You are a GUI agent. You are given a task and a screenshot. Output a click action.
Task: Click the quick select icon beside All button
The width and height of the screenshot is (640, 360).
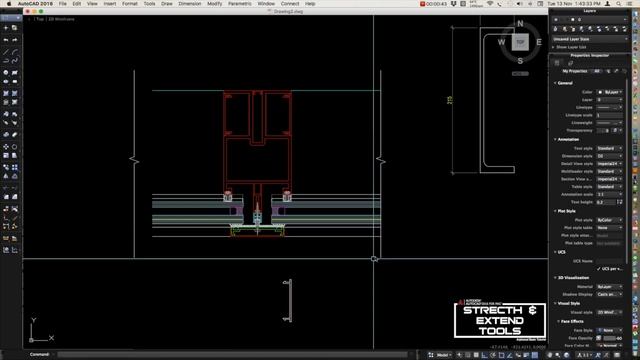coord(608,71)
